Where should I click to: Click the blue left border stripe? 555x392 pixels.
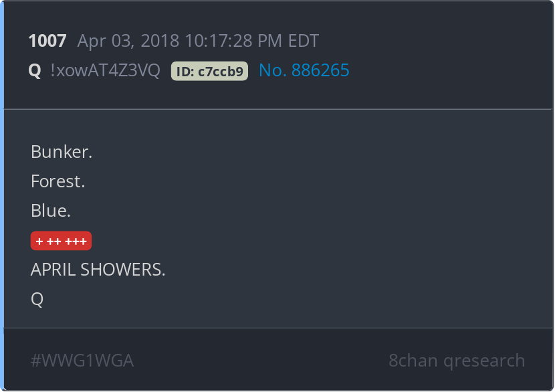point(2,196)
